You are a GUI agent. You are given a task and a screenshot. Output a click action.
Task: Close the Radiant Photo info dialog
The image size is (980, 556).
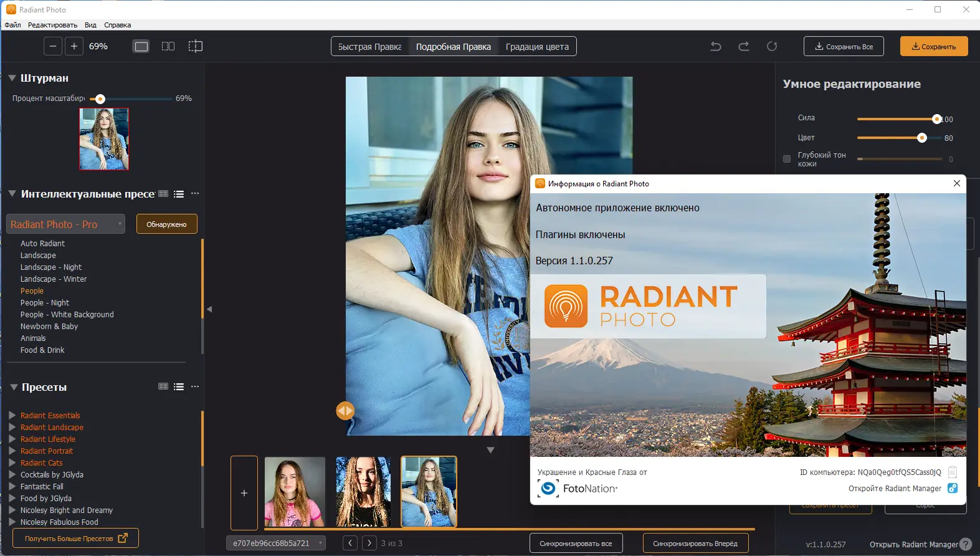tap(956, 183)
